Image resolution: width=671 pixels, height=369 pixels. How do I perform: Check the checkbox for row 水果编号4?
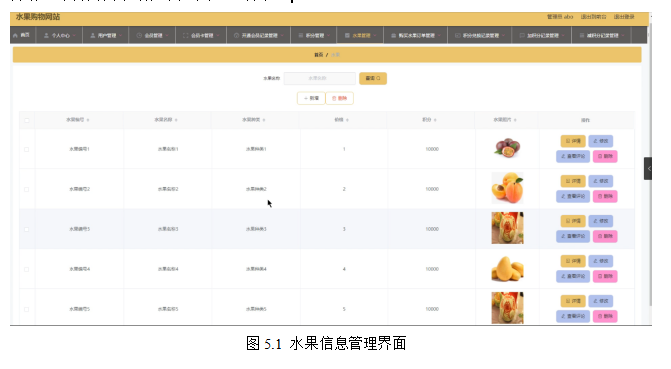tap(27, 269)
